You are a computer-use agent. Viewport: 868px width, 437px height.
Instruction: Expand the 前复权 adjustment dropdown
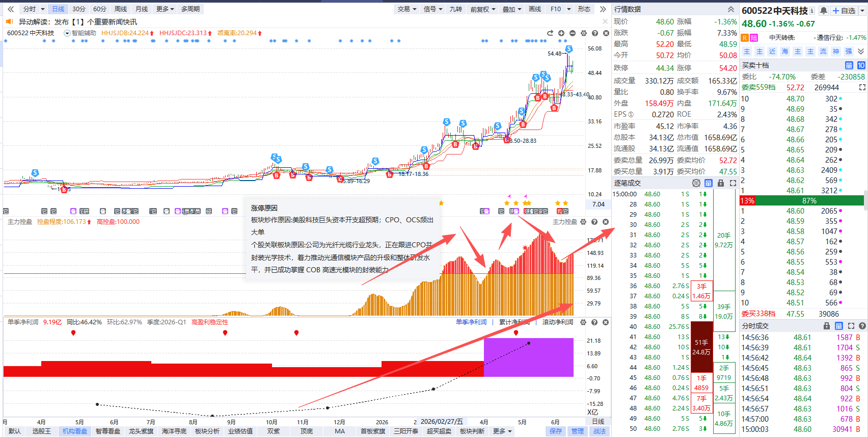coord(483,9)
